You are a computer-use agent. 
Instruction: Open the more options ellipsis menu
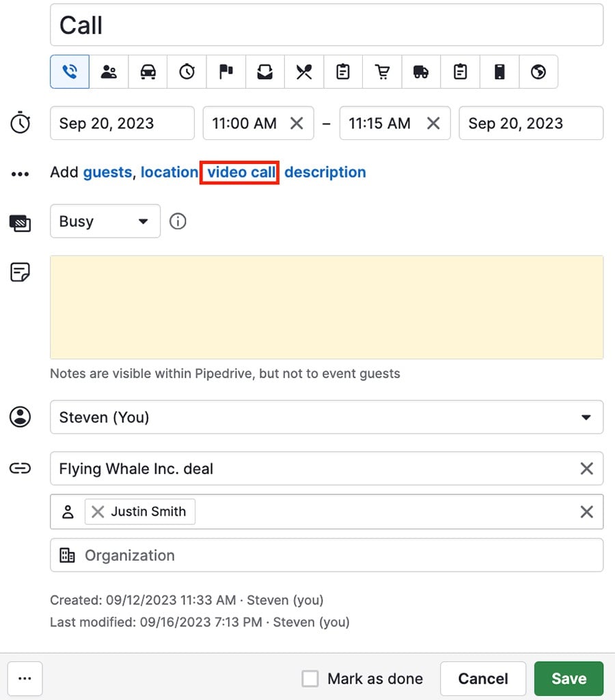point(25,678)
